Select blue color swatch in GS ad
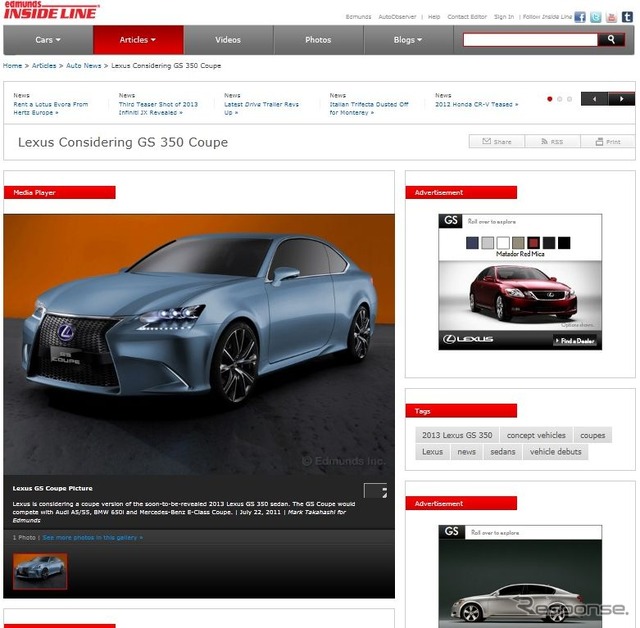Image resolution: width=640 pixels, height=628 pixels. [x=472, y=243]
